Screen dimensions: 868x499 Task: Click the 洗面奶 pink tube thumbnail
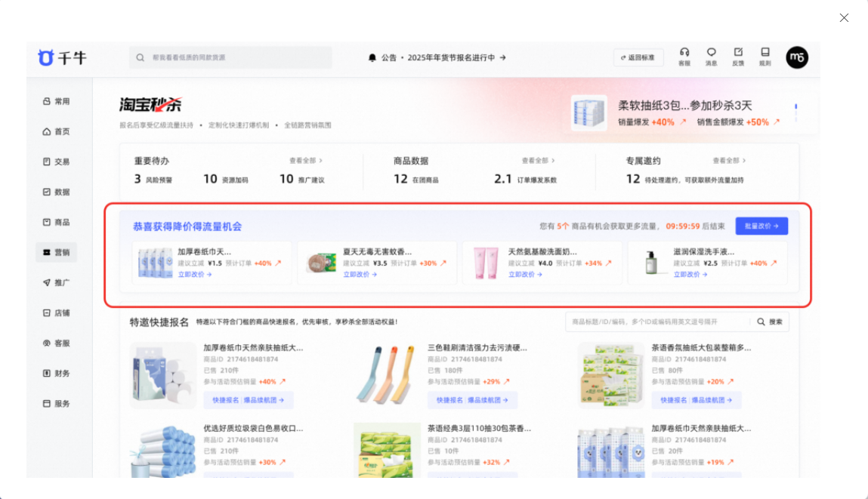coord(486,263)
